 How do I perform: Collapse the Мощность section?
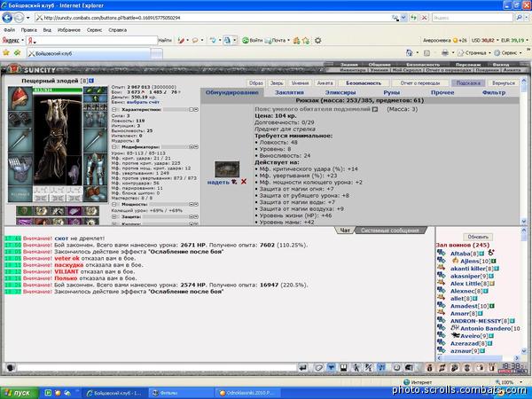114,204
